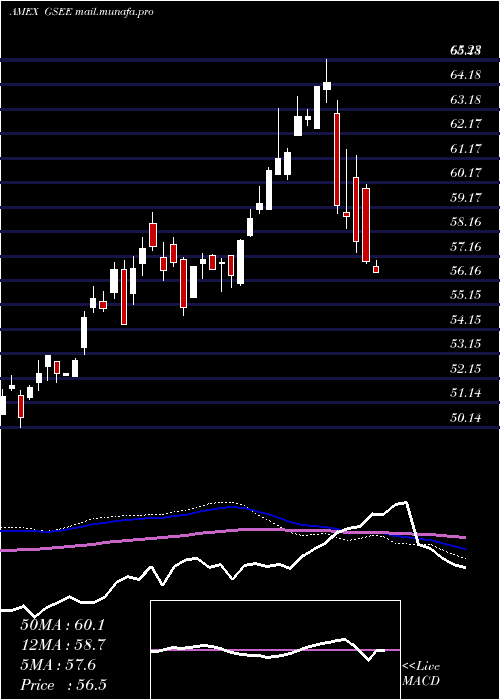This screenshot has width=500, height=700.
Task: Click the 59.17 price axis label
Action: pyautogui.click(x=466, y=197)
